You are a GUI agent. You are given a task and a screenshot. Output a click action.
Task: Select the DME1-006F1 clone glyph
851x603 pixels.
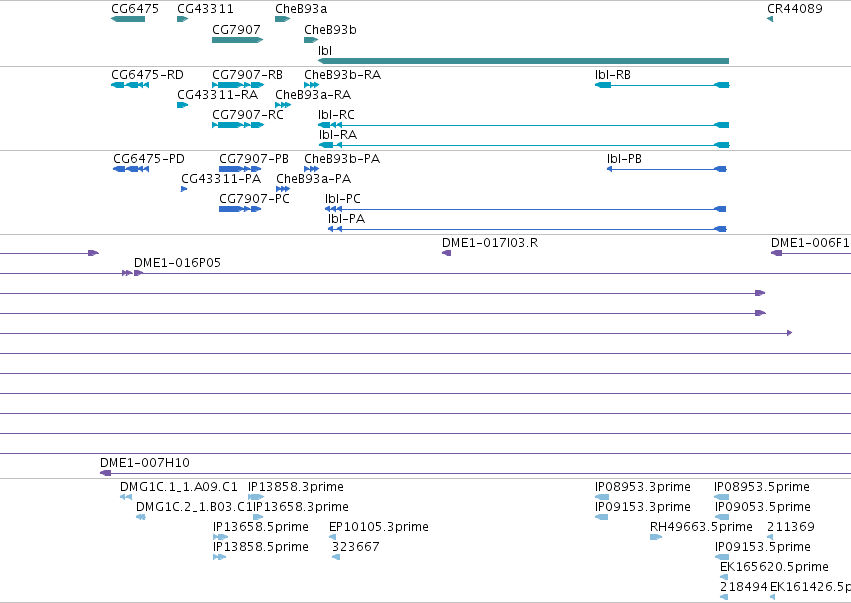[x=811, y=253]
